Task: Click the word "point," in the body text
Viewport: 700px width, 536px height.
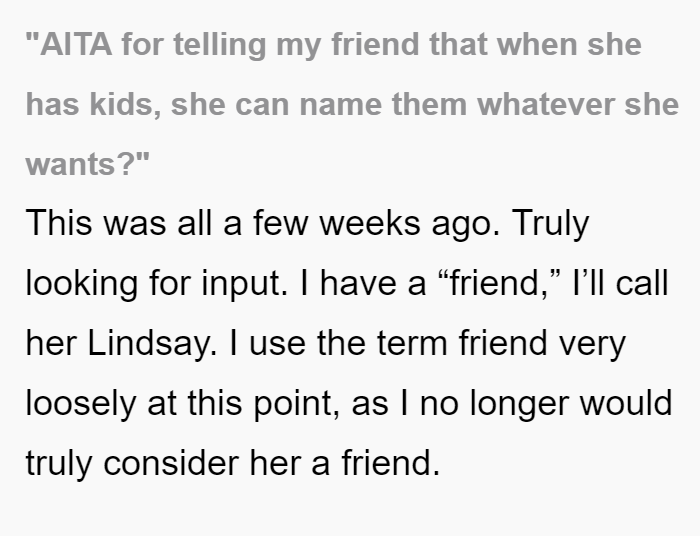Action: click(297, 403)
